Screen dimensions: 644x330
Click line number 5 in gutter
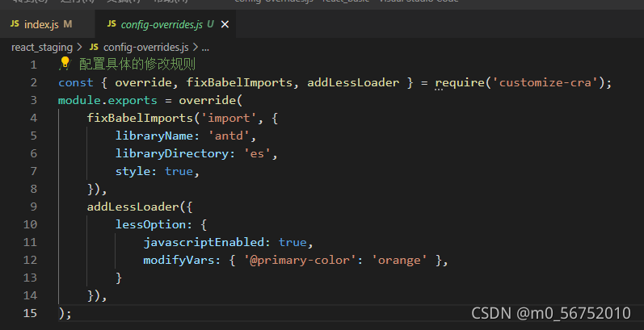(x=33, y=136)
